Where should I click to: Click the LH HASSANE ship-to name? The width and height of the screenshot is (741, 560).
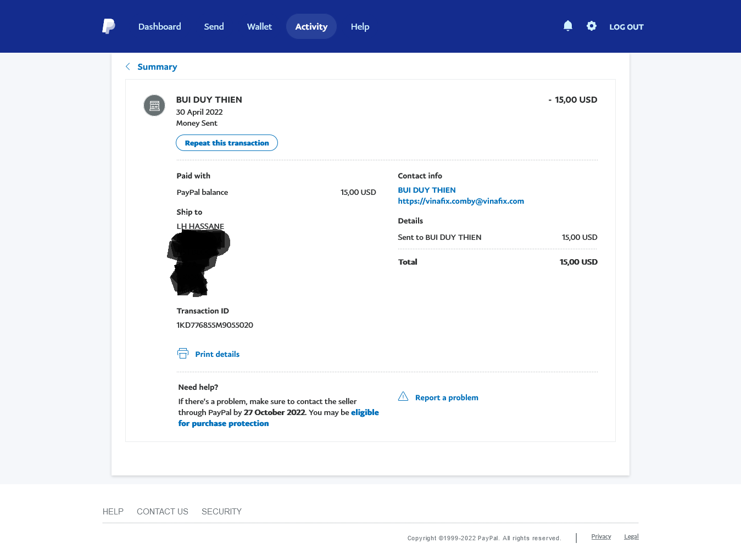[x=200, y=226]
